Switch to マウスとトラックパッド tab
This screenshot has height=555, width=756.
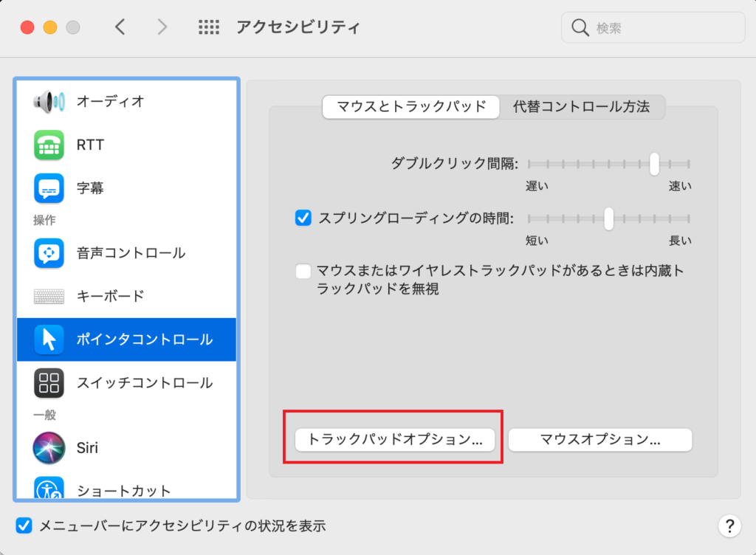(x=410, y=106)
